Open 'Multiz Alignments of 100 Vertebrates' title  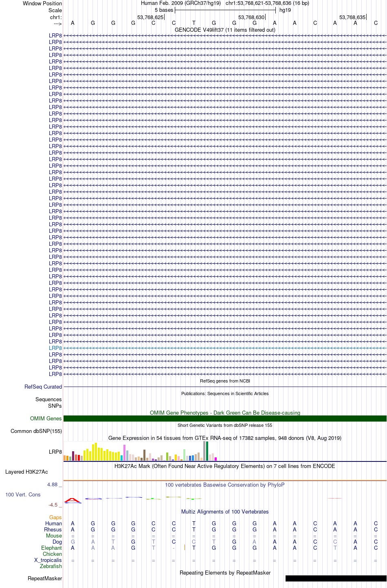coord(225,511)
